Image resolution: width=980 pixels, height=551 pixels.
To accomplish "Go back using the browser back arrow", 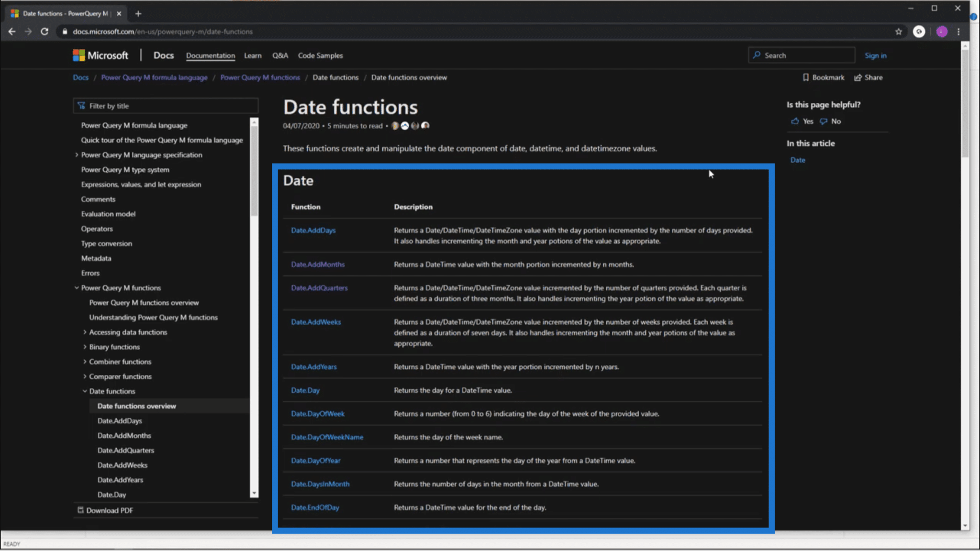I will (12, 32).
